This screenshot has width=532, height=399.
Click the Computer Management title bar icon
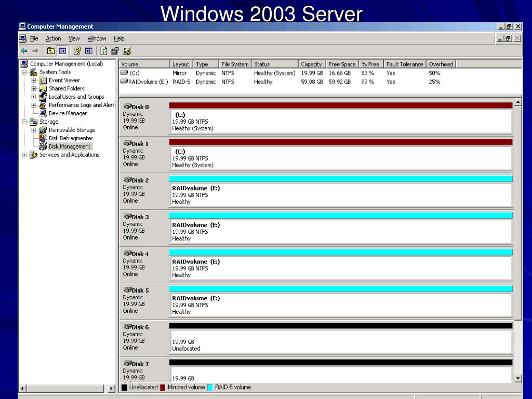click(22, 26)
